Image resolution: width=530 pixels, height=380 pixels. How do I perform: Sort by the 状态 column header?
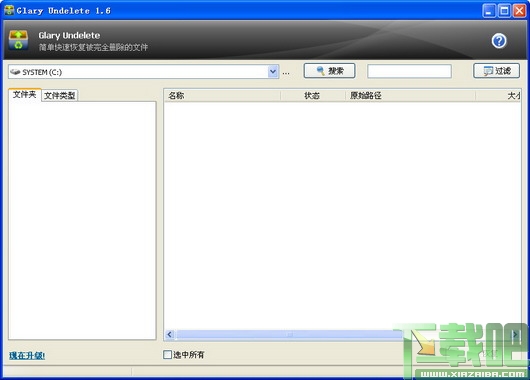[313, 96]
